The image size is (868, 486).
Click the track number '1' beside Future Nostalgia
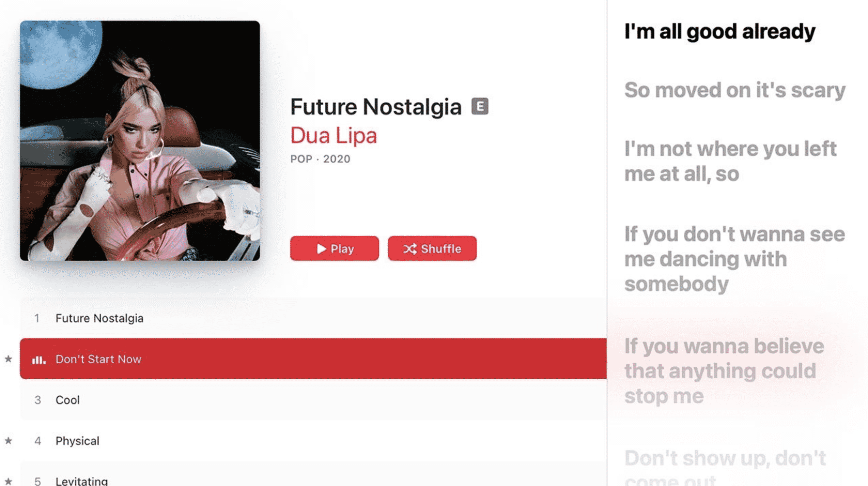click(37, 318)
